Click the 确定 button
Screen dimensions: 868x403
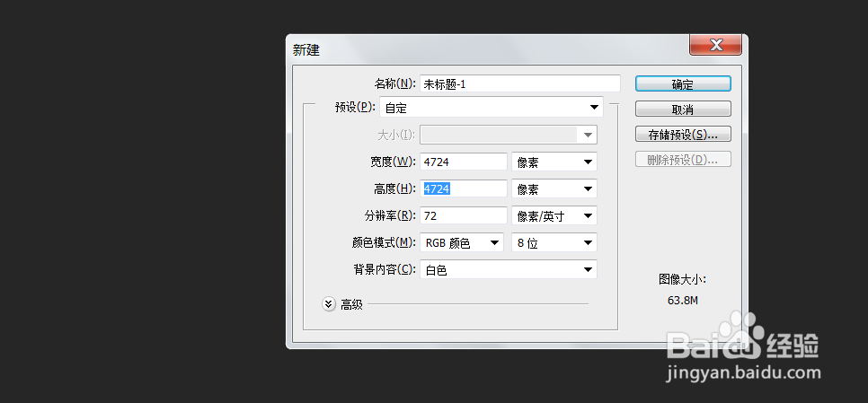click(683, 84)
